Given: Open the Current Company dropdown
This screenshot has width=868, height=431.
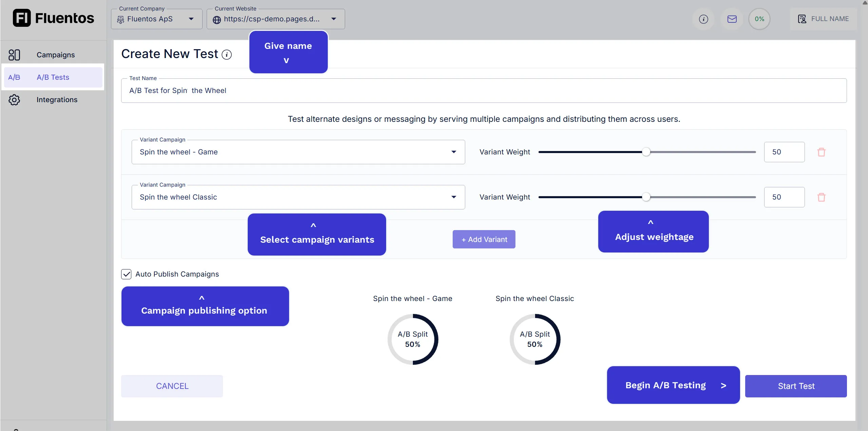Looking at the screenshot, I should pos(191,19).
